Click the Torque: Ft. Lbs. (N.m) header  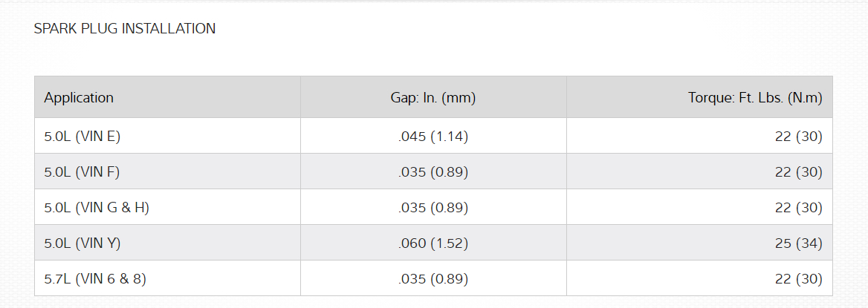pos(755,97)
